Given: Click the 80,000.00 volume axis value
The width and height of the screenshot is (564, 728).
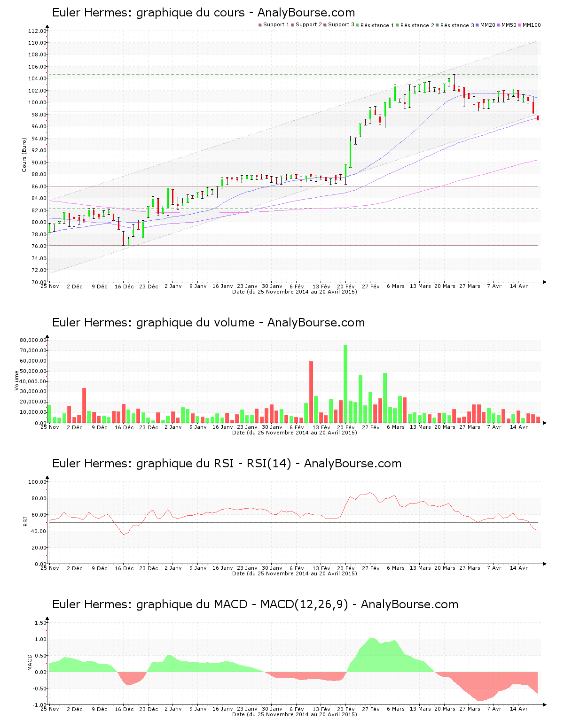Looking at the screenshot, I should click(x=33, y=340).
